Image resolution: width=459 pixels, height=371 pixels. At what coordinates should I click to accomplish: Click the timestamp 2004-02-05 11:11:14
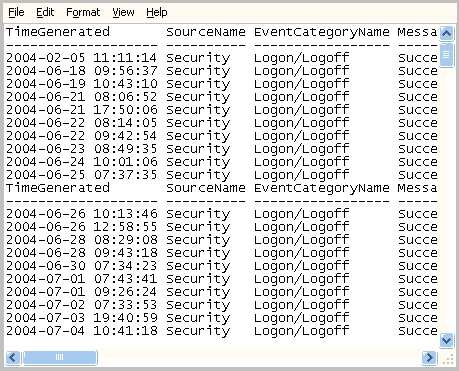point(81,58)
